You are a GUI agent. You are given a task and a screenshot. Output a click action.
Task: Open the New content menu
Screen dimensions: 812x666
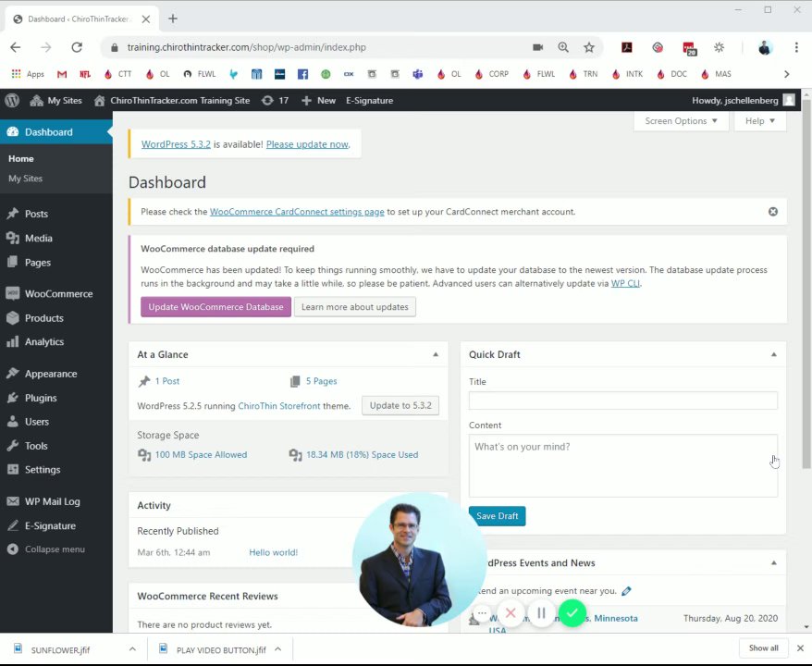coord(318,101)
